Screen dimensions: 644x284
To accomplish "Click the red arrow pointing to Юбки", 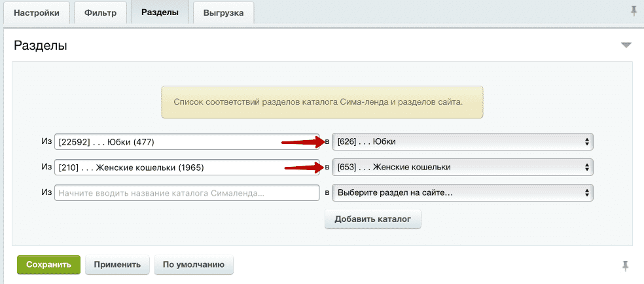I will [x=302, y=141].
